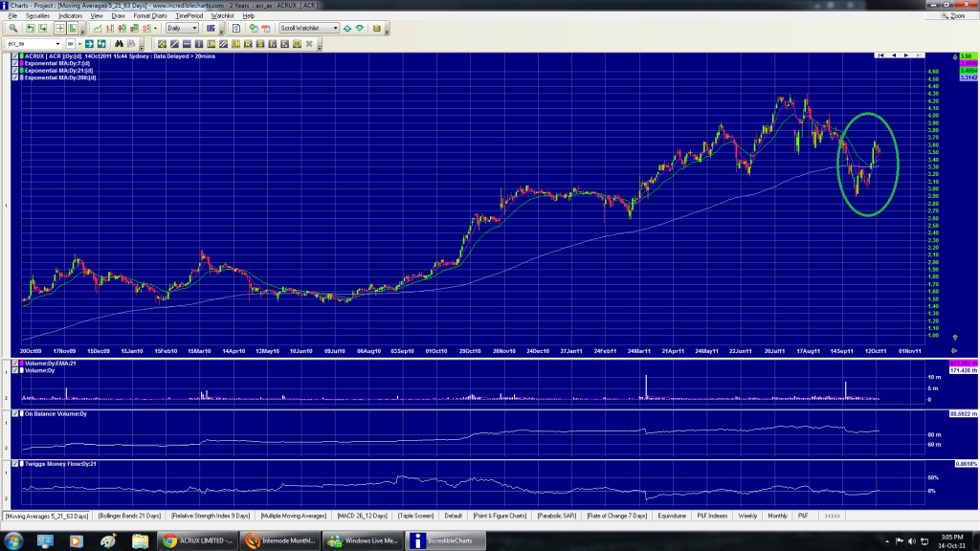The width and height of the screenshot is (980, 551).
Task: Open the TimePeriod menu
Action: pyautogui.click(x=189, y=15)
